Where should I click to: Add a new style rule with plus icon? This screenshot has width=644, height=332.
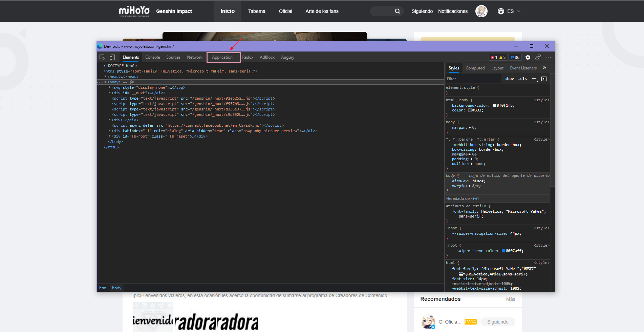534,79
